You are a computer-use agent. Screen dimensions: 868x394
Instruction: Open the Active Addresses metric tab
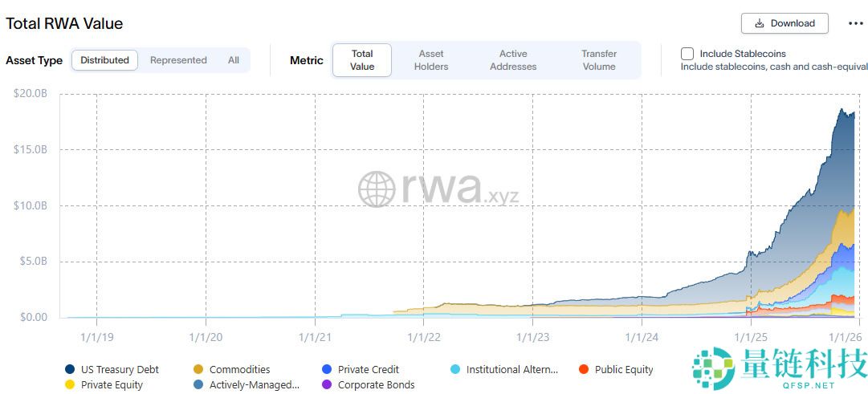click(513, 60)
